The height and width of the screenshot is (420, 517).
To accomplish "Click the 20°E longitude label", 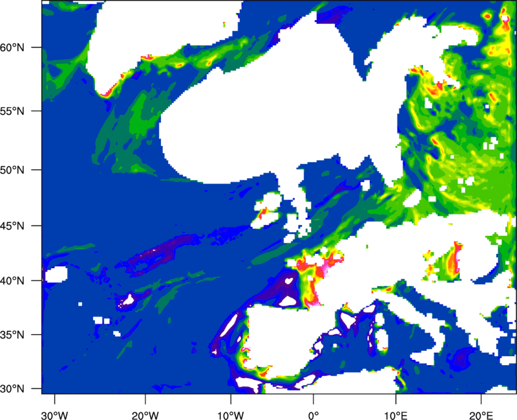I will tap(481, 415).
